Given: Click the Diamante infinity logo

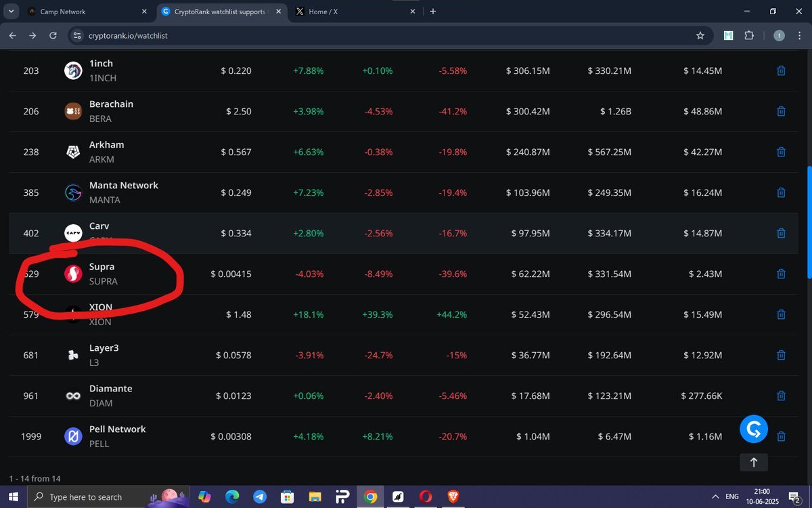Looking at the screenshot, I should point(73,396).
